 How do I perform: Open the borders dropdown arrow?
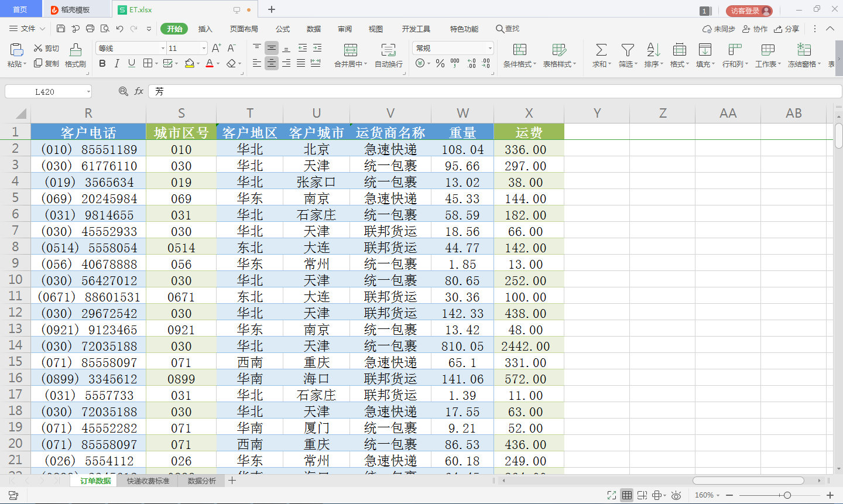pyautogui.click(x=156, y=63)
